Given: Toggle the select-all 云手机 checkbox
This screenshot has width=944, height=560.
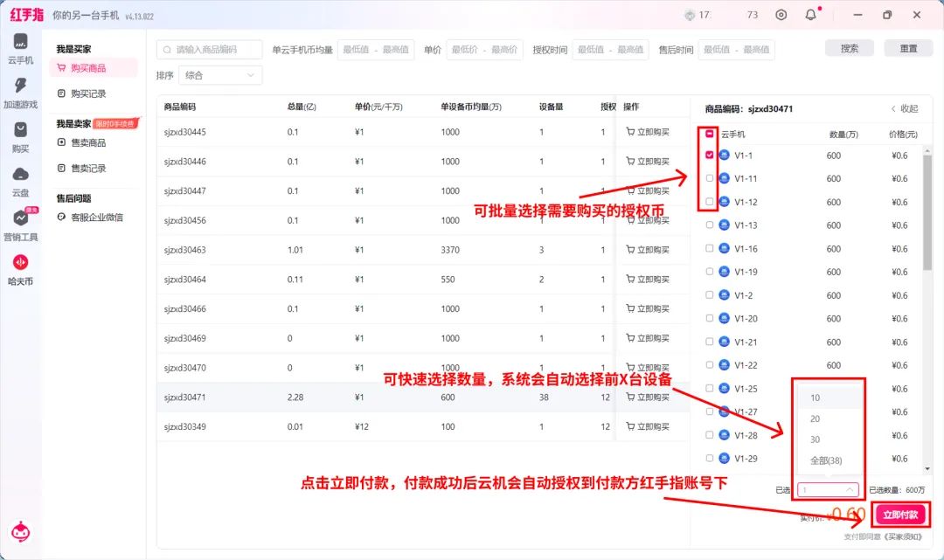Looking at the screenshot, I should click(x=709, y=134).
